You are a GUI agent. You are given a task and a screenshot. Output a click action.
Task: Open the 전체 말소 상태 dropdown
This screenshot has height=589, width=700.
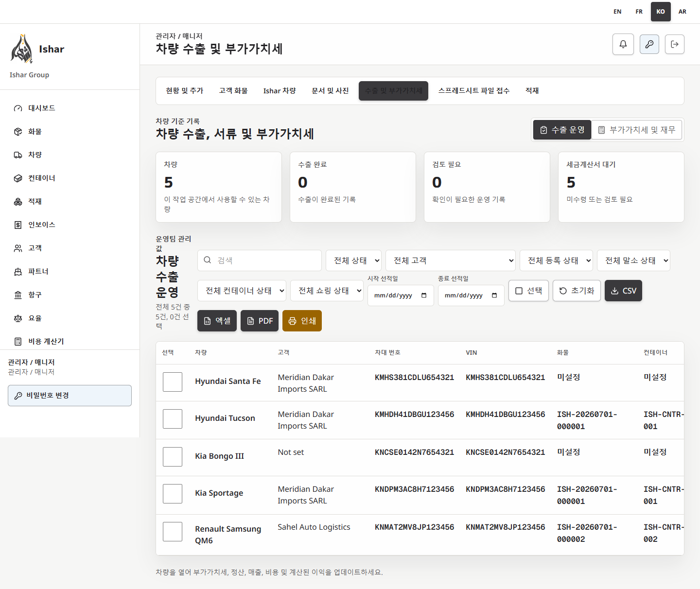coord(634,260)
